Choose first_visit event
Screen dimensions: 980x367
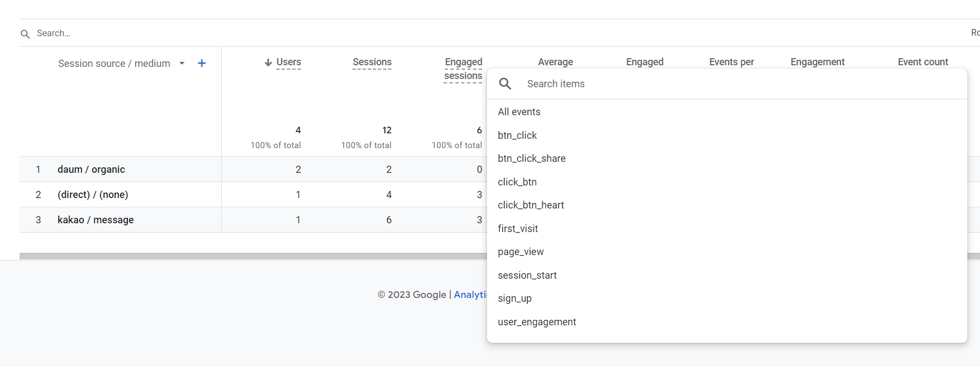(x=518, y=229)
